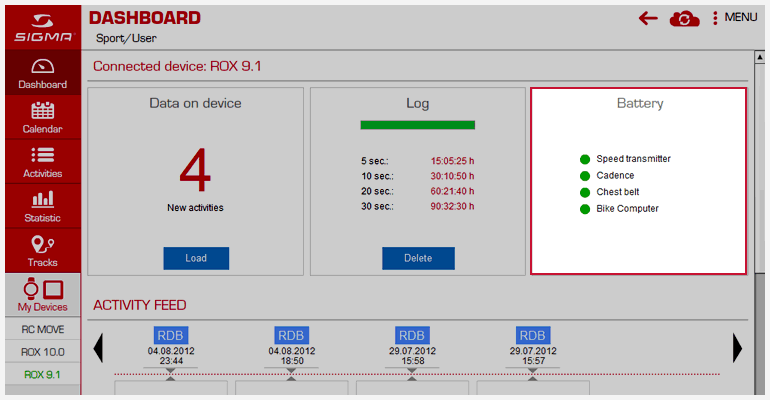770x400 pixels.
Task: Select the ROX 9.1 device
Action: (43, 374)
